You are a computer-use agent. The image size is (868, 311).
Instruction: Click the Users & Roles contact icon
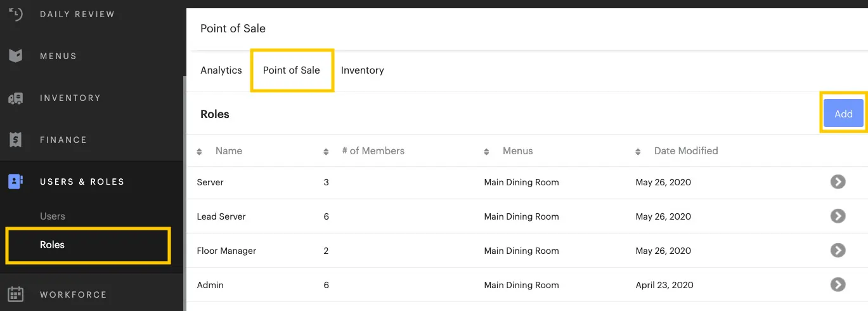coord(16,182)
